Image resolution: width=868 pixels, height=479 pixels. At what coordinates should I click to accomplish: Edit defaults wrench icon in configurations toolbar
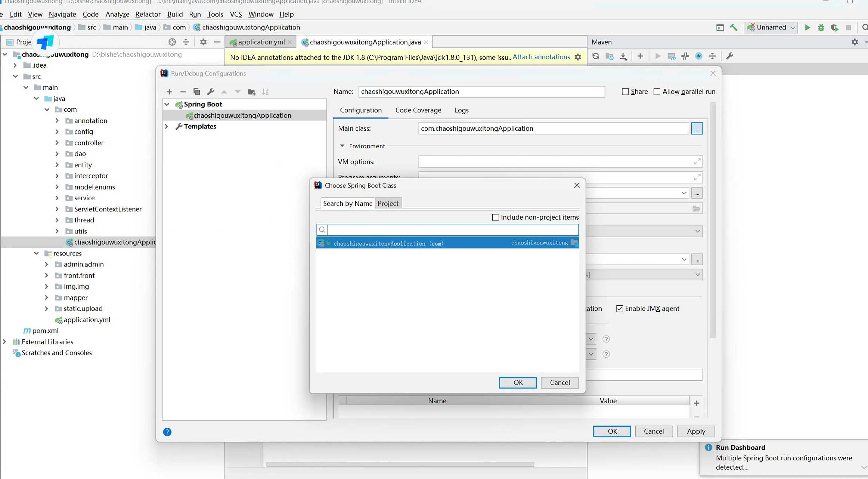211,92
